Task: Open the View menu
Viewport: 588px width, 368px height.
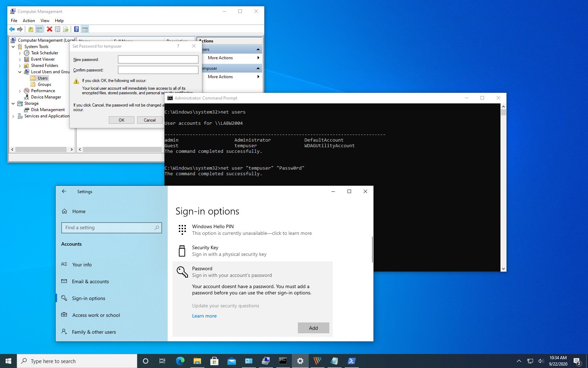Action: click(x=45, y=21)
